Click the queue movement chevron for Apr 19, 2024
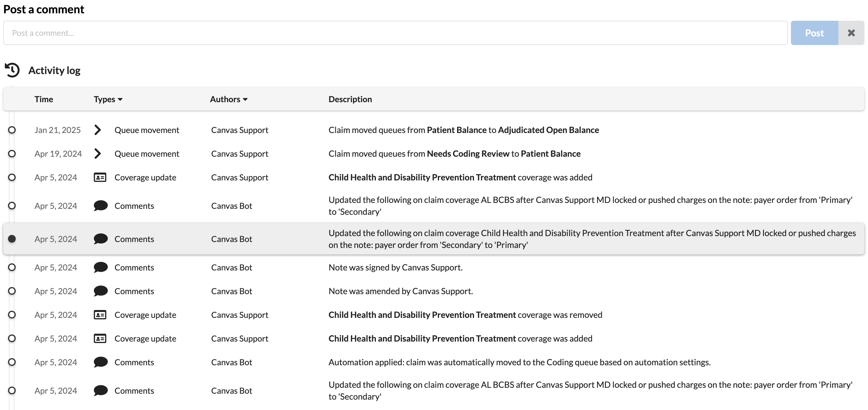Image resolution: width=868 pixels, height=410 pixels. (x=97, y=154)
